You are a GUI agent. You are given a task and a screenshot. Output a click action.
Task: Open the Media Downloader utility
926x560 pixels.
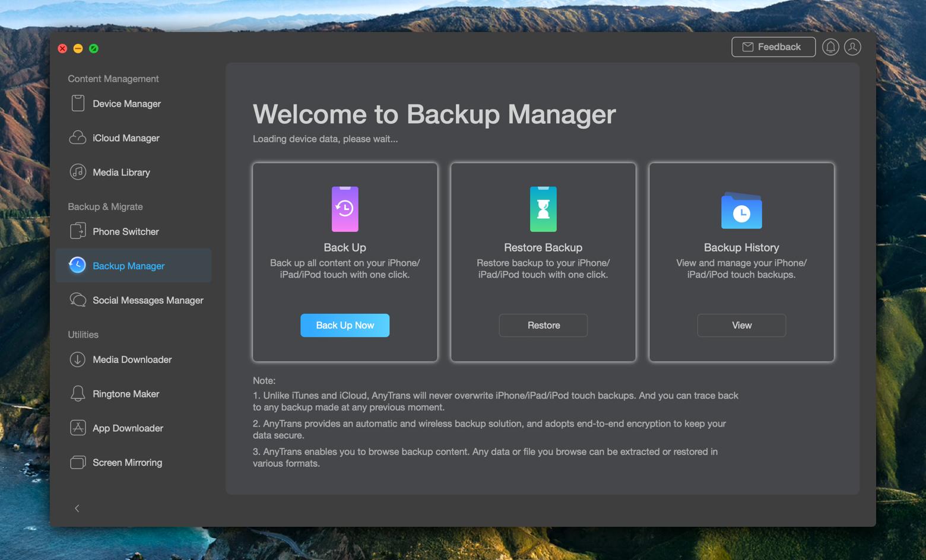pyautogui.click(x=134, y=359)
